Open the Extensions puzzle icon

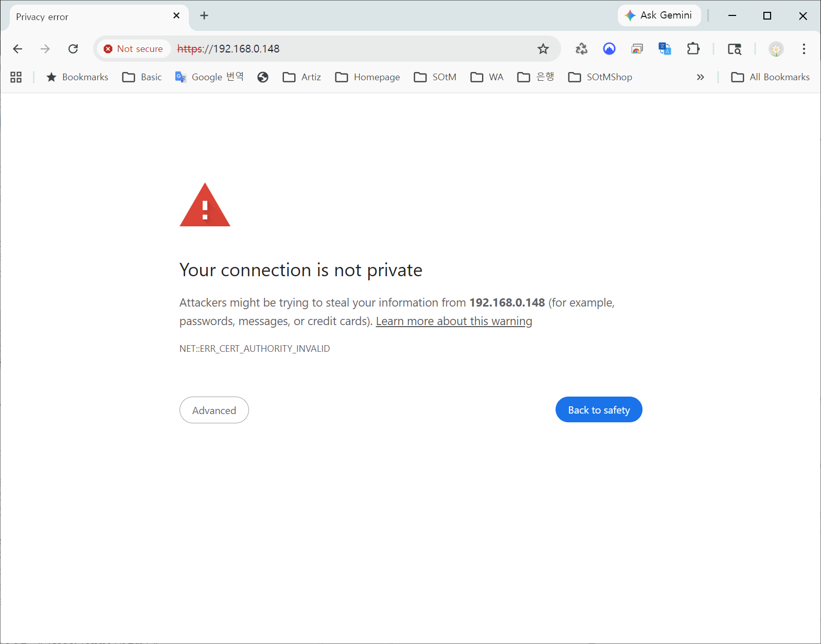[x=693, y=49]
